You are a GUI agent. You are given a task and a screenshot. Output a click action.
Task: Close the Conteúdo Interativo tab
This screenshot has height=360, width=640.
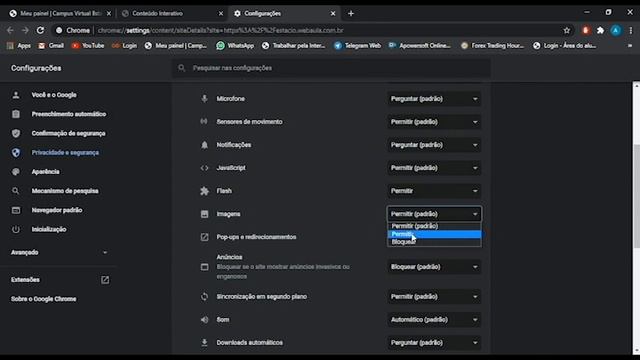[x=221, y=13]
